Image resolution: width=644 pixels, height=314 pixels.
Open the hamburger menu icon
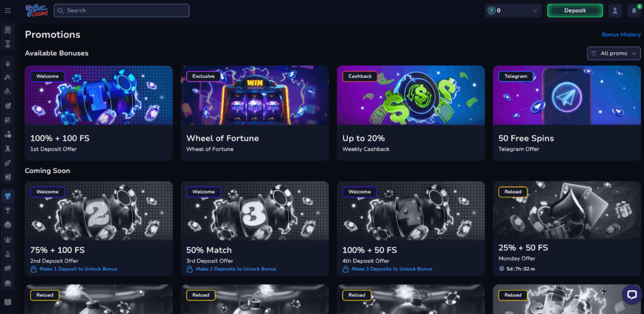tap(8, 10)
